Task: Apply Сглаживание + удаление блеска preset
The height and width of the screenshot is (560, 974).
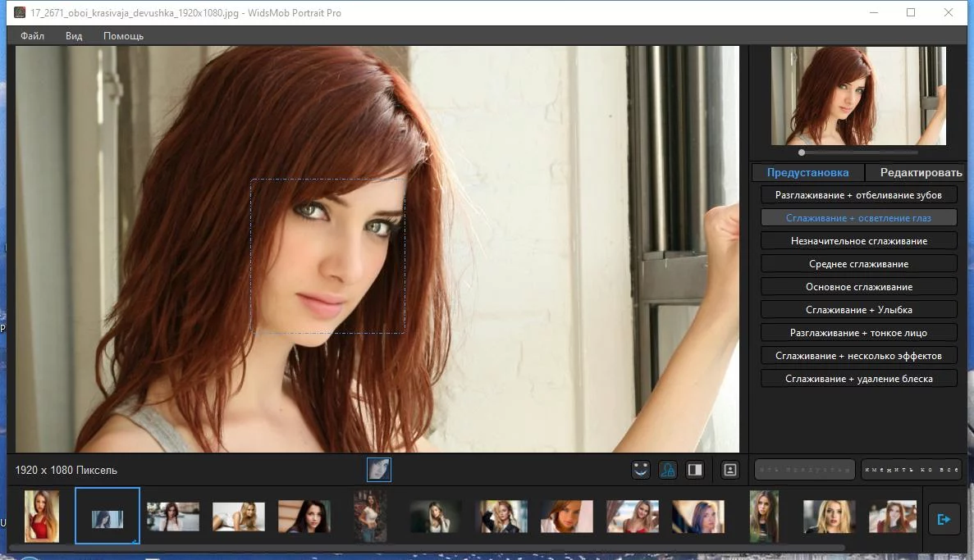Action: pyautogui.click(x=858, y=379)
